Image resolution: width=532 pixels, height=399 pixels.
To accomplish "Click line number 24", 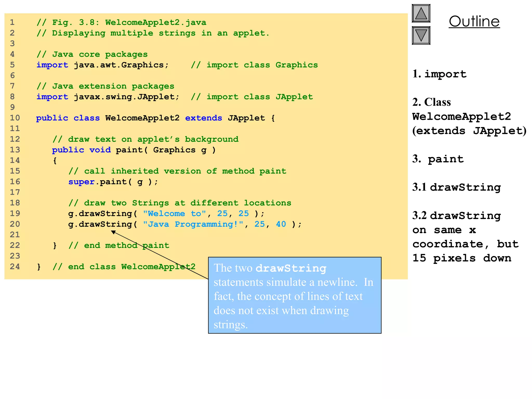I will pos(15,267).
